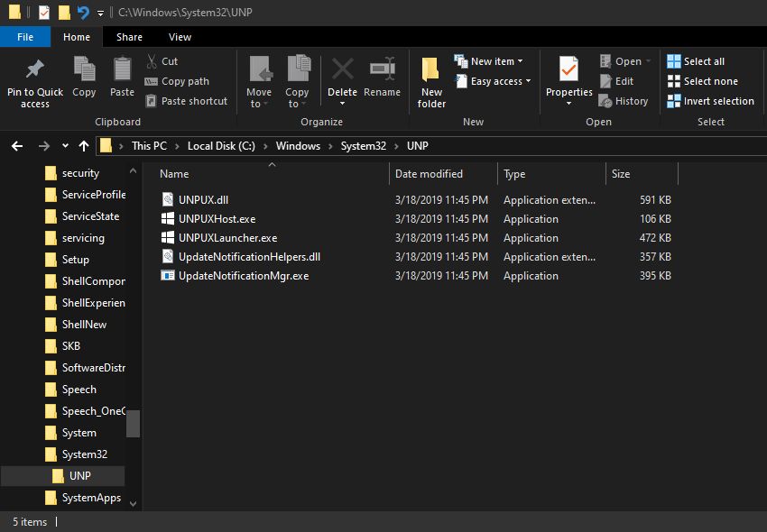Select Setup folder in tree
Image resolution: width=767 pixels, height=532 pixels.
click(75, 259)
